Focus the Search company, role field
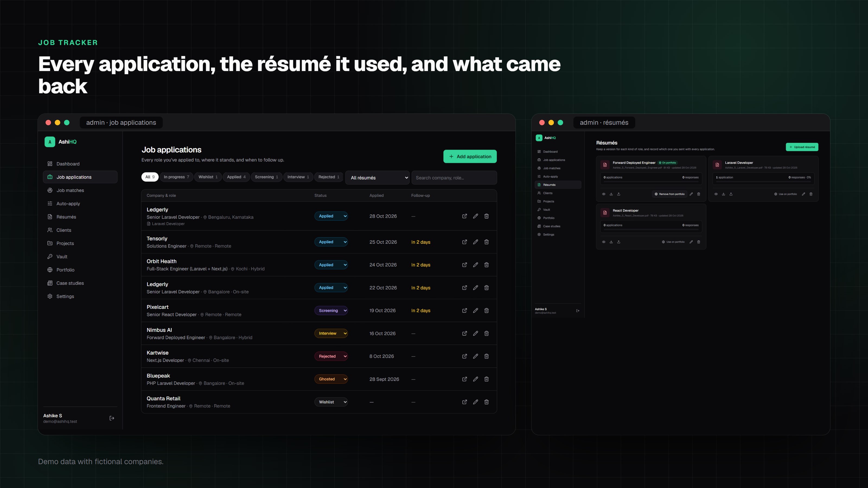Screen dimensions: 868x488 point(454,178)
